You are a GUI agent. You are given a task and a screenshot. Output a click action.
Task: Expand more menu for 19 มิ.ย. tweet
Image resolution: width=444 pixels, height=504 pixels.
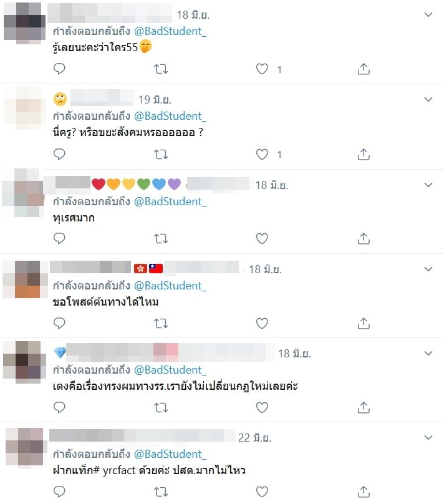pyautogui.click(x=428, y=99)
